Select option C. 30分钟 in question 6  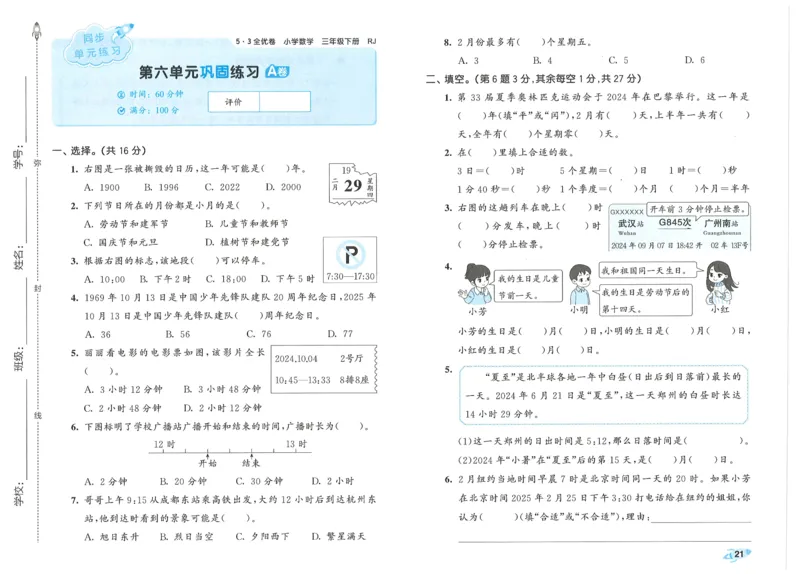259,481
